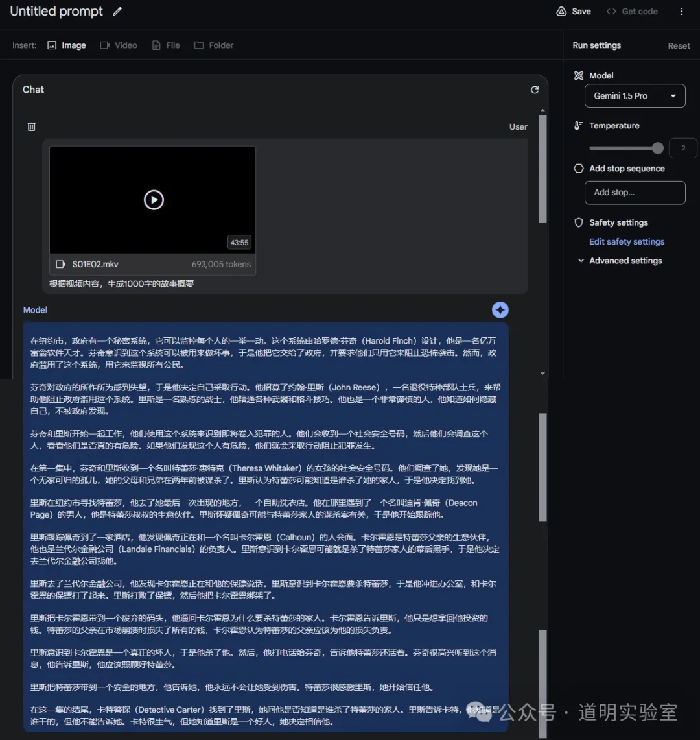Click the trash icon to clear the chat
Image resolution: width=700 pixels, height=740 pixels.
pyautogui.click(x=31, y=126)
